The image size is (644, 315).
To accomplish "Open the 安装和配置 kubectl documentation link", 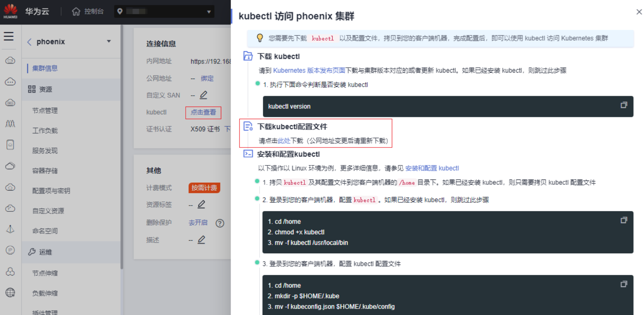I will coord(432,168).
